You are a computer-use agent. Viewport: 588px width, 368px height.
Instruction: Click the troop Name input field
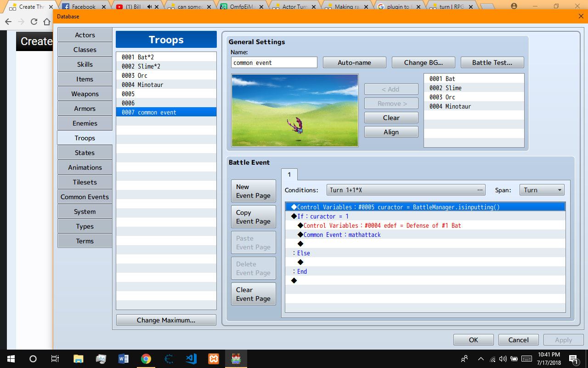click(x=274, y=63)
